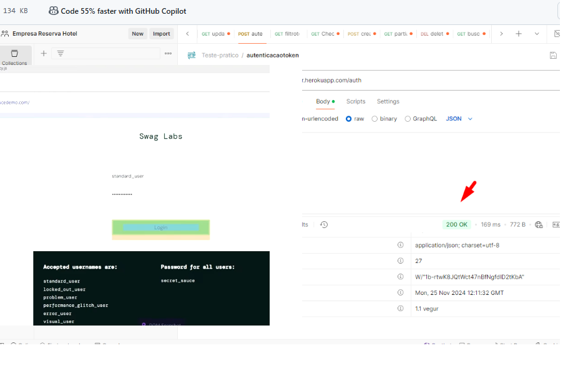The image size is (588, 378).
Task: Open the three-dot options menu in the sidebar
Action: click(168, 54)
